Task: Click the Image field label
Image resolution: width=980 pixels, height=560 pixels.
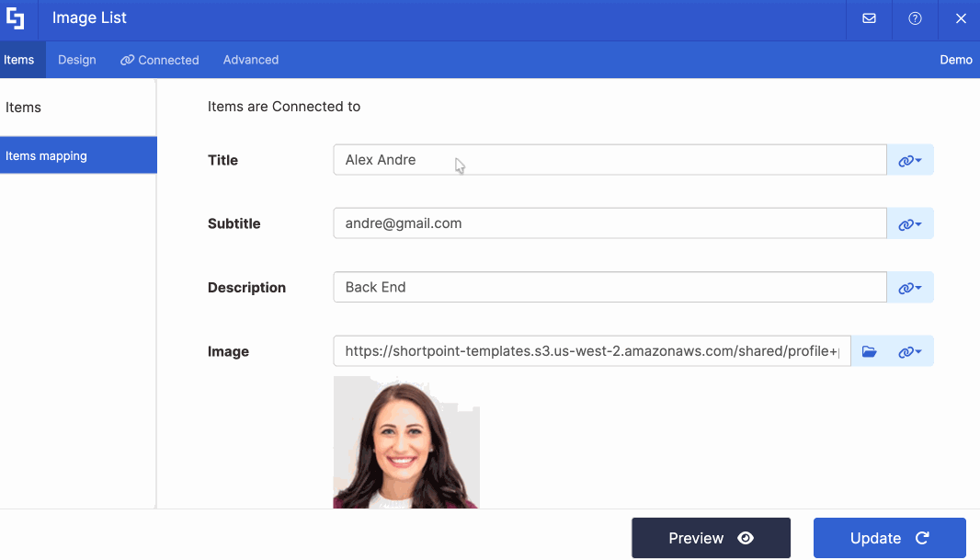Action: [x=228, y=352]
